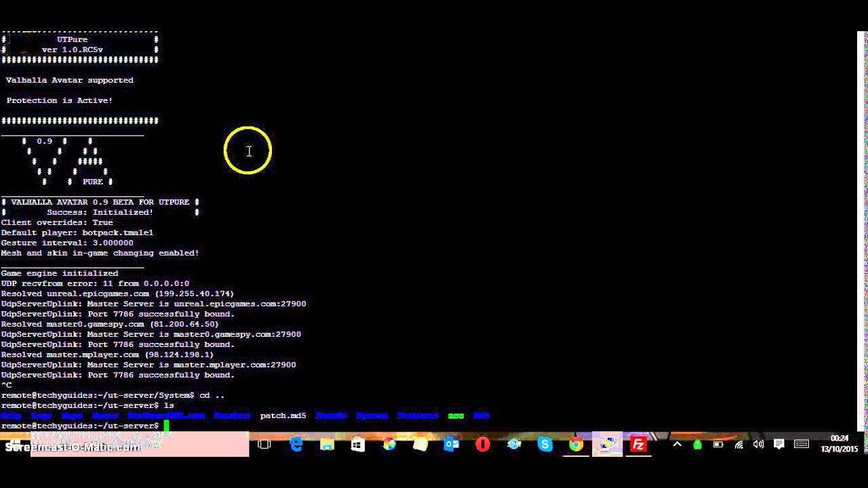
Task: Click 'Resolved master.mplayer.com' line
Action: (x=107, y=354)
